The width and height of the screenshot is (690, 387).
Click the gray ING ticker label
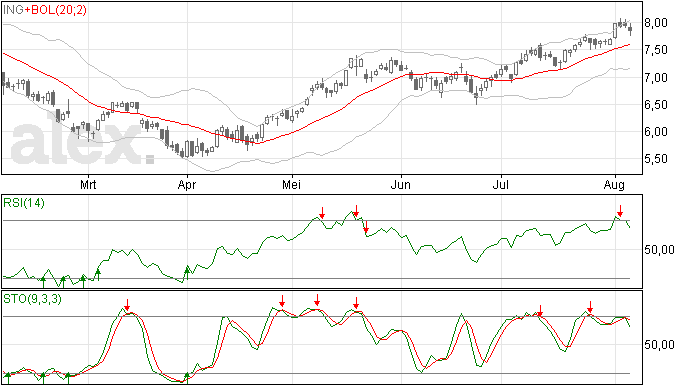click(x=13, y=10)
